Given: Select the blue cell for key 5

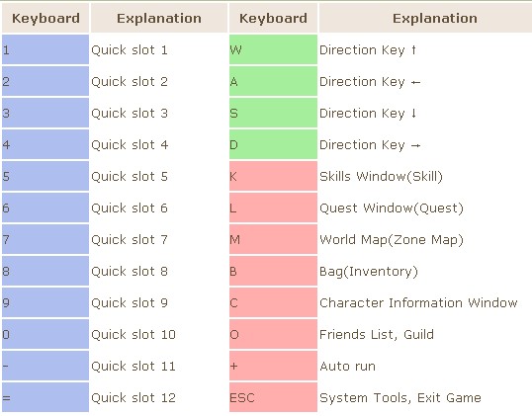Looking at the screenshot, I should [45, 176].
